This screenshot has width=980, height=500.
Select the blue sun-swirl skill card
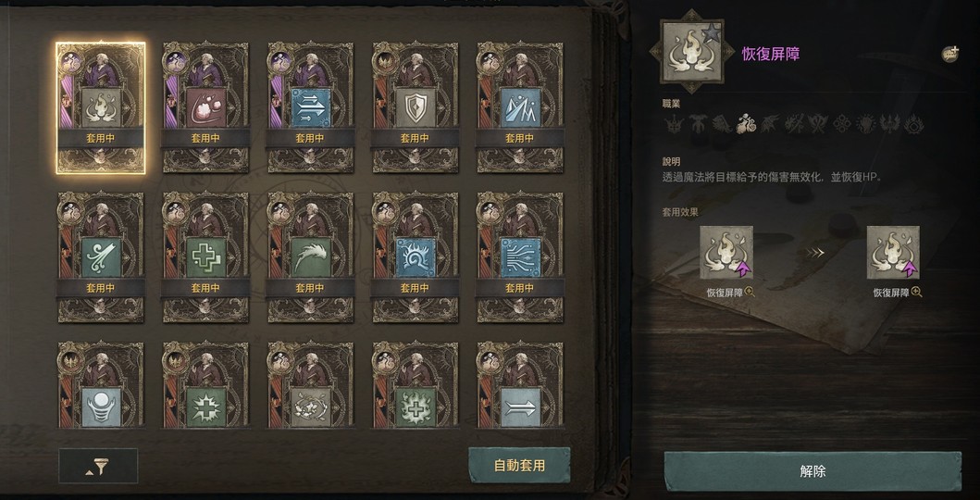coord(416,256)
